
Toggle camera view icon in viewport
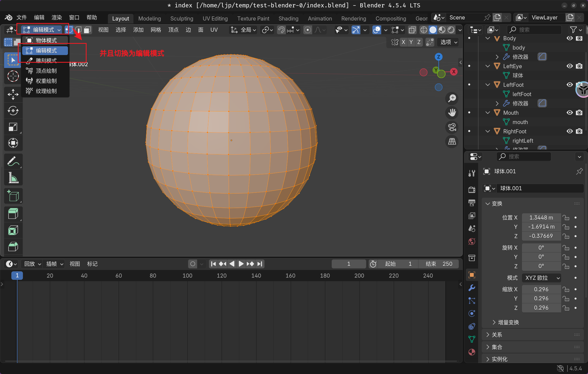click(x=452, y=127)
